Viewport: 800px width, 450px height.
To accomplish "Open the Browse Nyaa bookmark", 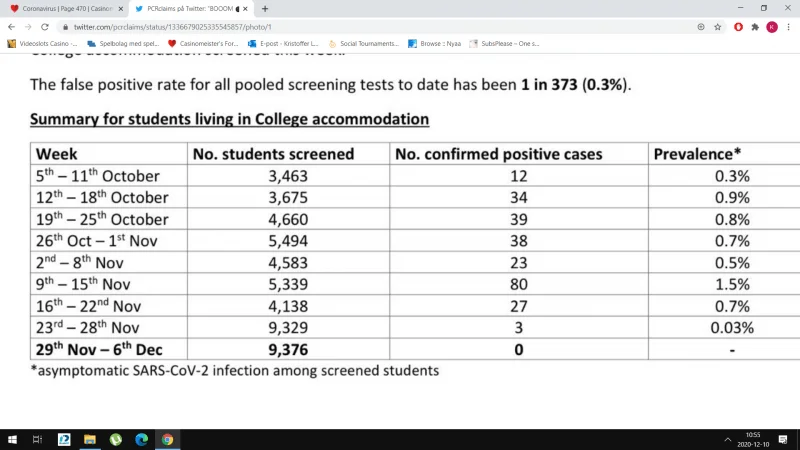I will (435, 44).
